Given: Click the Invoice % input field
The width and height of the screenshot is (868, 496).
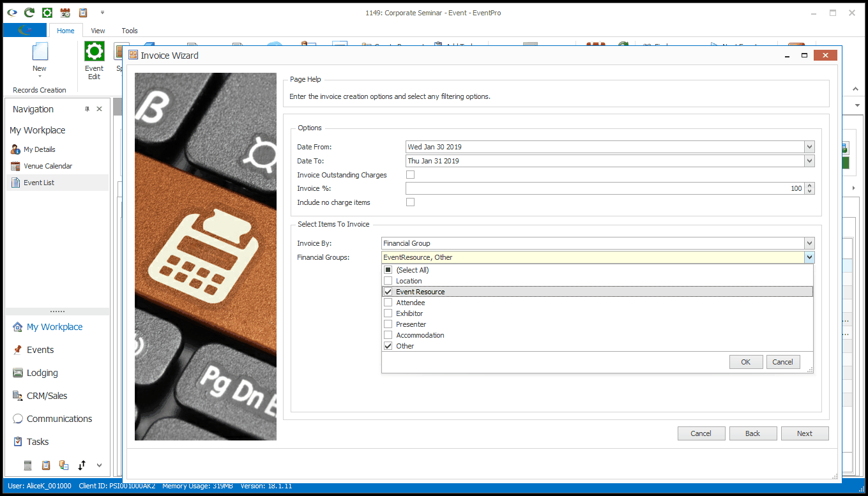Looking at the screenshot, I should click(605, 188).
